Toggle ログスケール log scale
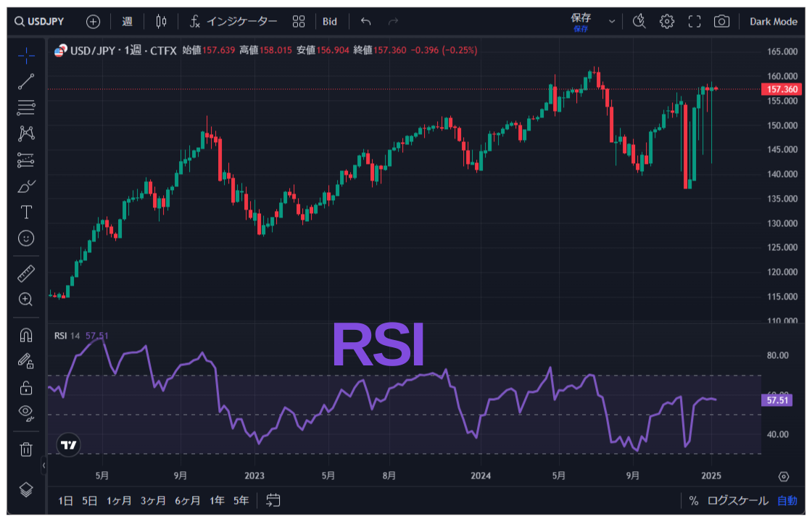The image size is (812, 522). click(737, 501)
